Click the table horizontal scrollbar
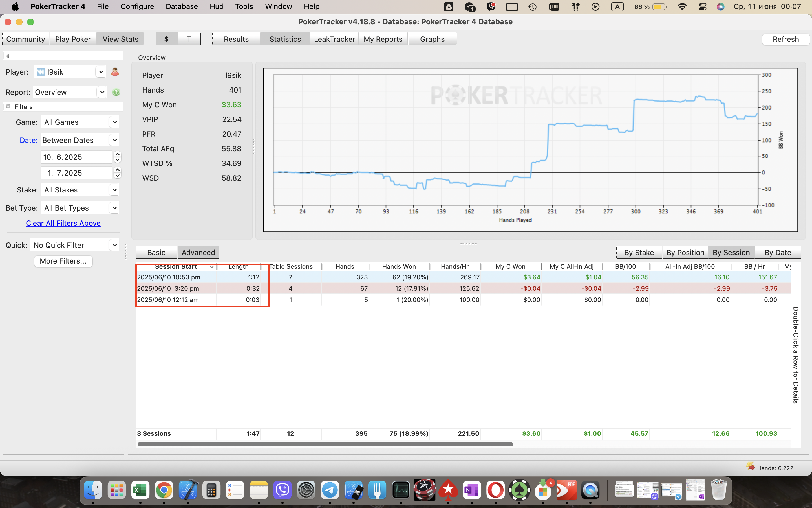The height and width of the screenshot is (508, 812). click(325, 444)
